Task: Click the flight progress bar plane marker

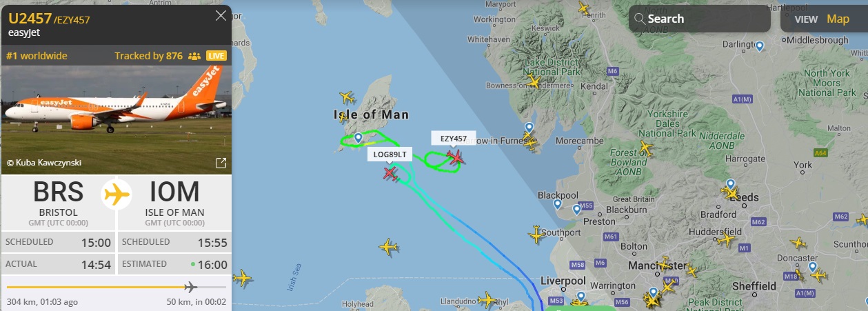Action: point(190,287)
